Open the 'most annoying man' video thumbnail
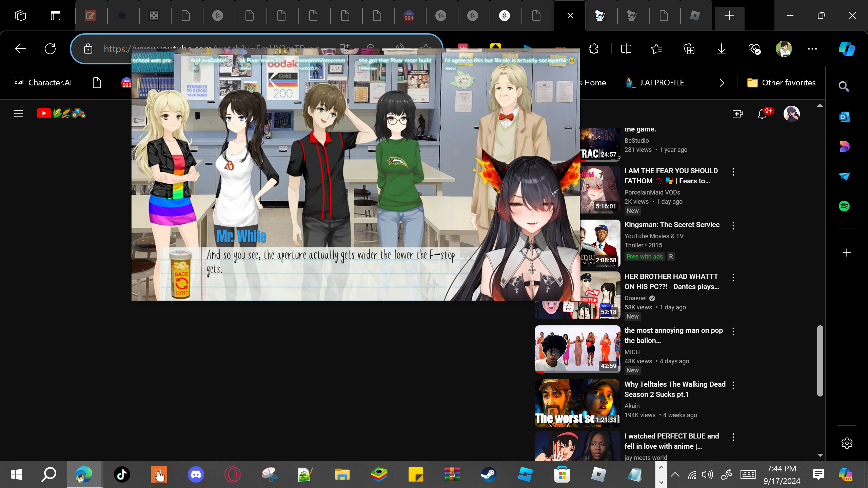This screenshot has height=488, width=868. click(x=577, y=349)
